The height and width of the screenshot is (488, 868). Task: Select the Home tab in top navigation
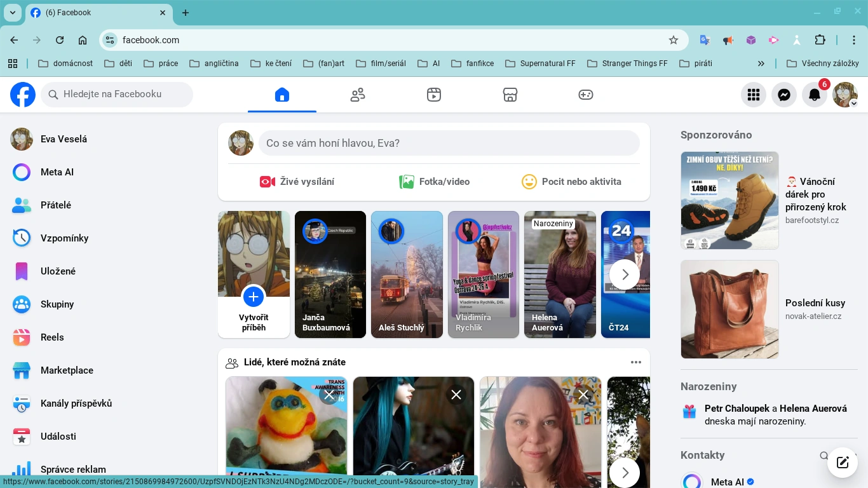pos(282,95)
